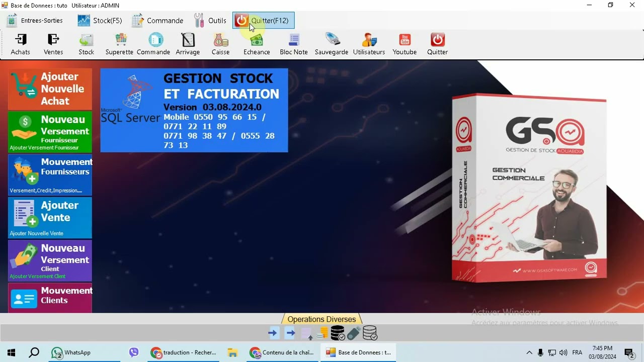Click the Ajouter Nouvelle Achat tile
This screenshot has width=644, height=362.
tap(50, 89)
